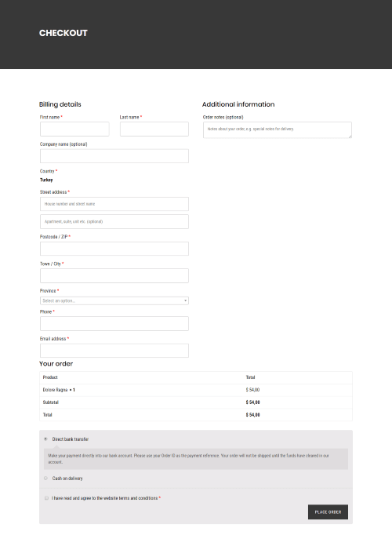Select Cash on delivery payment option
This screenshot has width=392, height=557.
pos(45,478)
